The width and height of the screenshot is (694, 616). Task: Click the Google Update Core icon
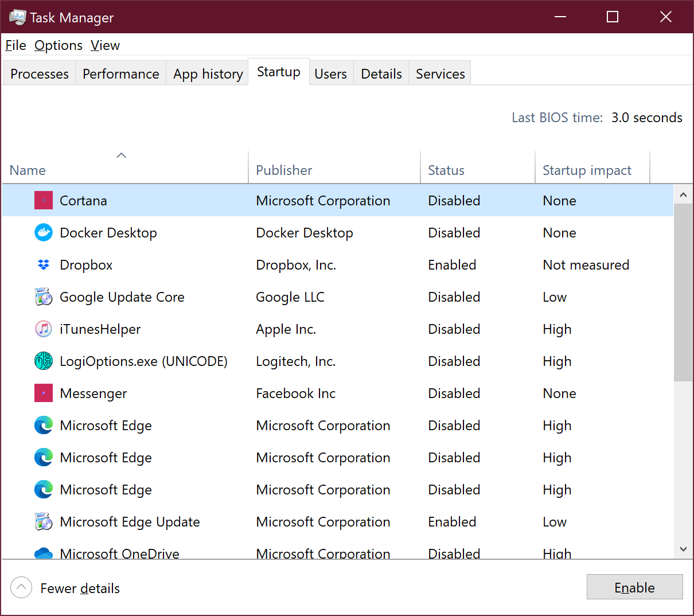[x=44, y=297]
